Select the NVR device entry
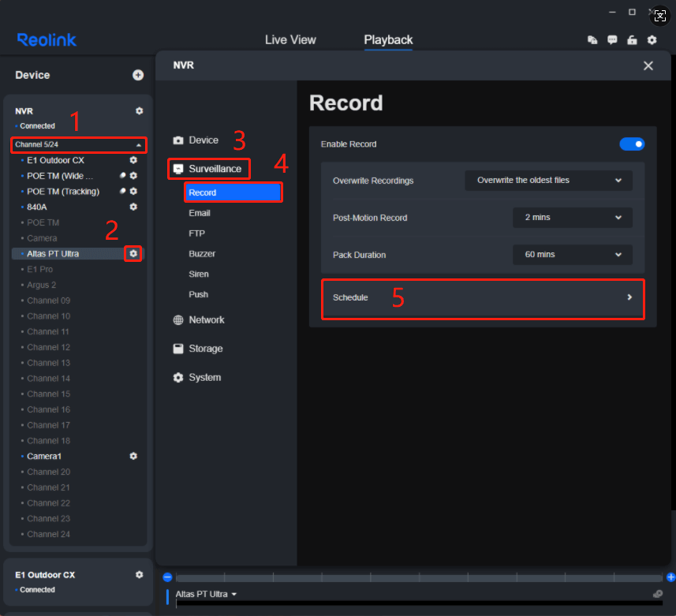676x616 pixels. [24, 110]
